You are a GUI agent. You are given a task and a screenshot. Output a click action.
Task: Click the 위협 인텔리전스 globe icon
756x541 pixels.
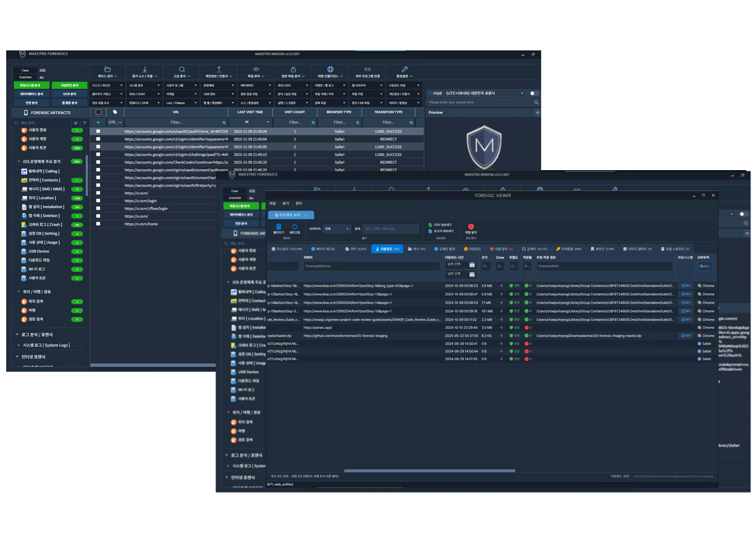pyautogui.click(x=330, y=69)
